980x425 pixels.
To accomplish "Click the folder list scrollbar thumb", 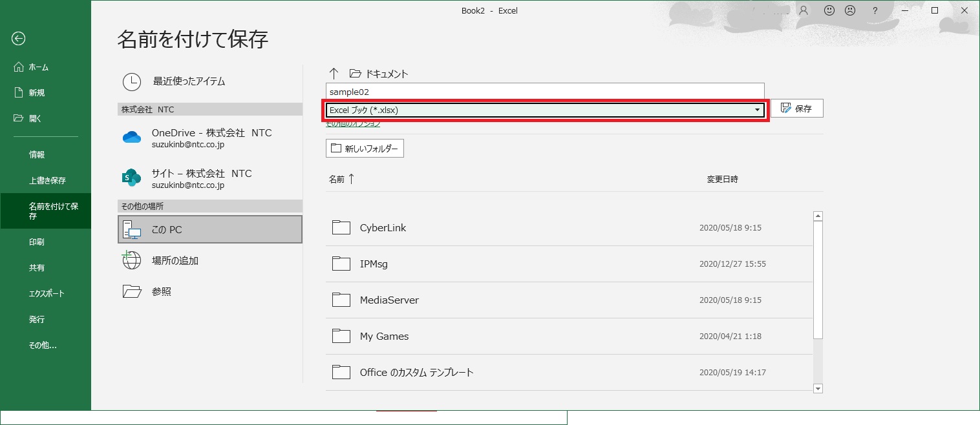I will click(x=818, y=280).
